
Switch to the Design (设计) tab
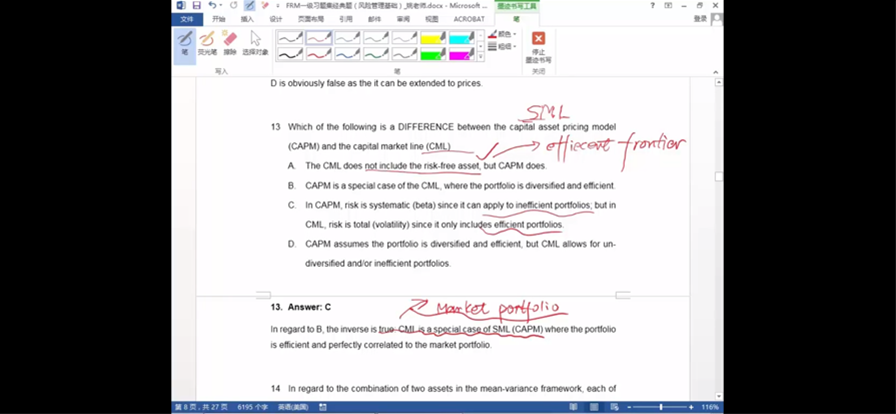[x=275, y=19]
